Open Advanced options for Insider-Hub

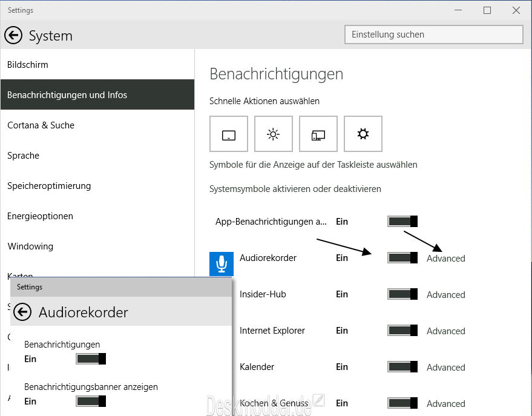(x=446, y=295)
